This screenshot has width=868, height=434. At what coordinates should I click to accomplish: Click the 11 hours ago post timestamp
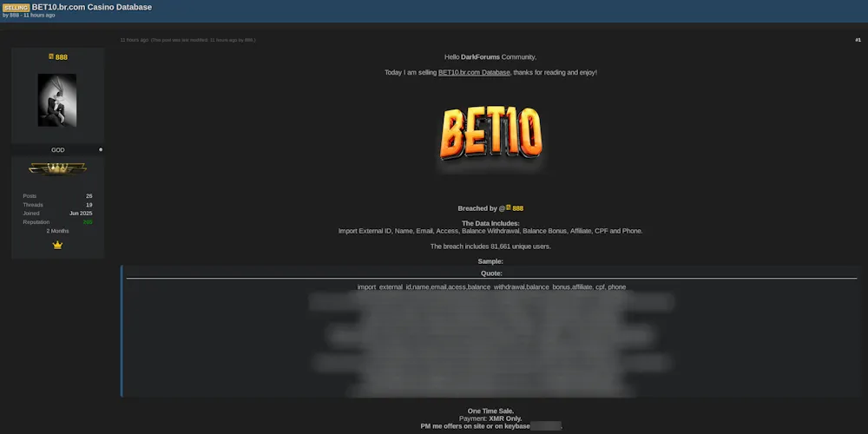coord(134,40)
